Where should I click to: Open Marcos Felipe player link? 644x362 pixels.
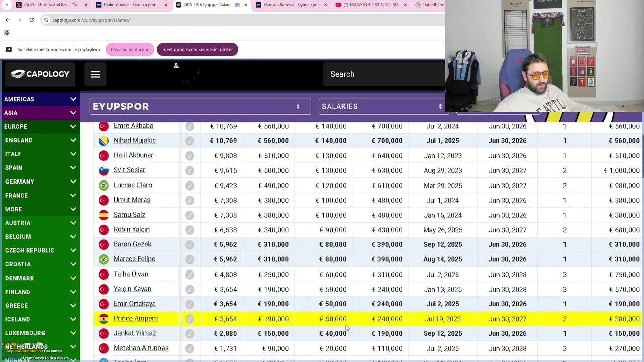pos(134,259)
